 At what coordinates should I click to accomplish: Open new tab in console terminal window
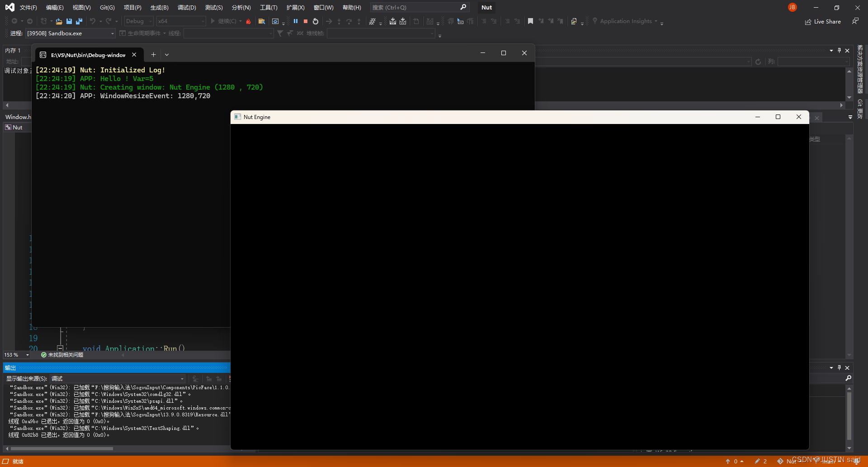click(153, 55)
